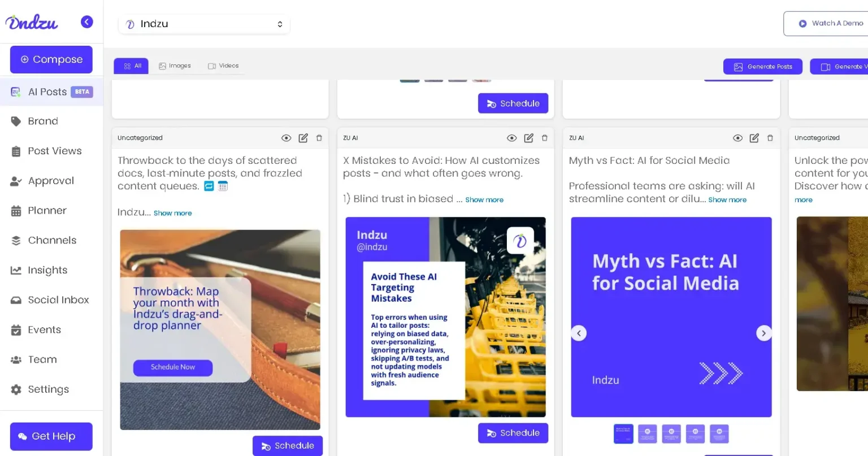Click the Generate Posts button

pos(762,67)
